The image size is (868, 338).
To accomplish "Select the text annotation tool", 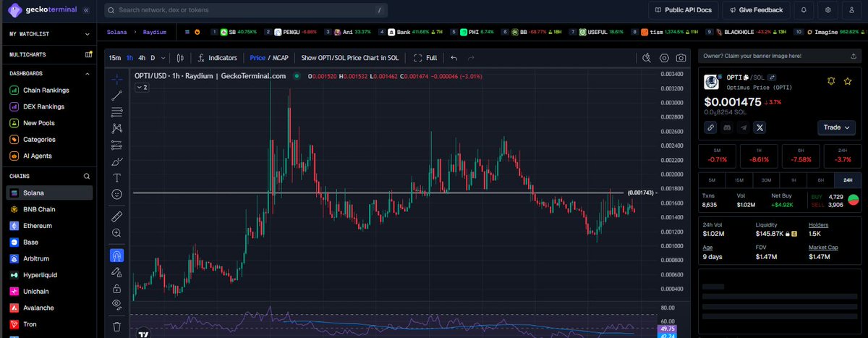I will 116,178.
